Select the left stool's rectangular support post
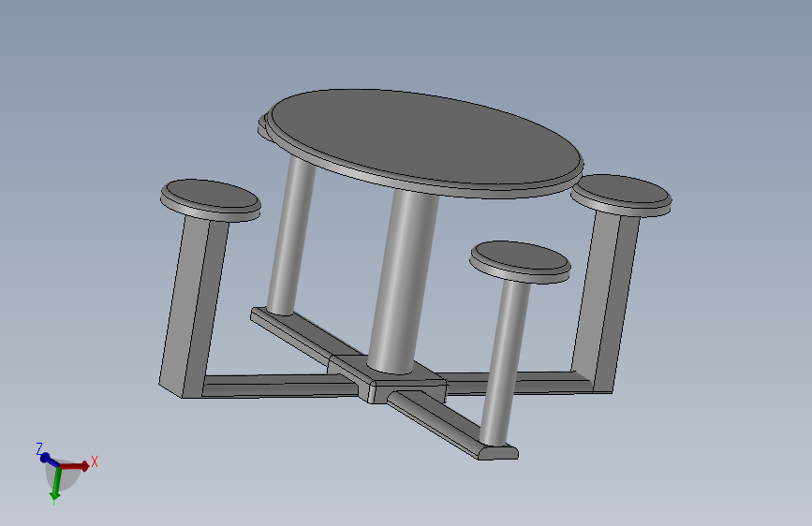Screen dimensions: 812x526 click(193, 306)
